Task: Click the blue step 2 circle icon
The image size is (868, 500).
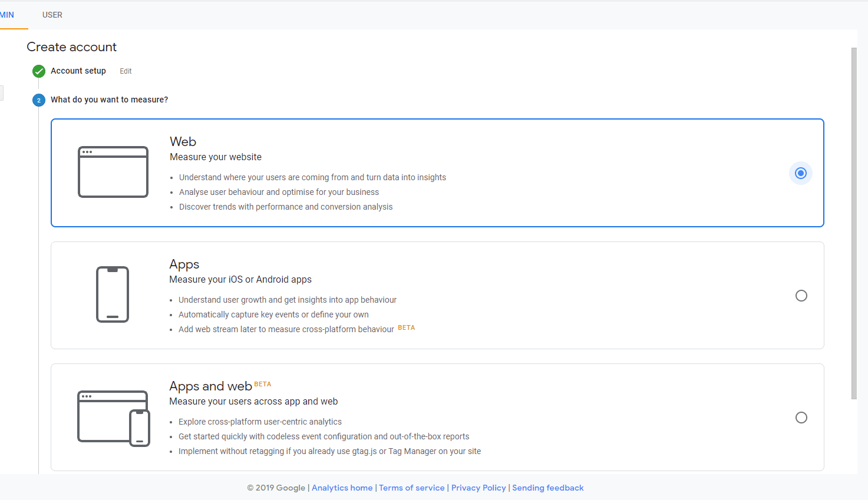Action: coord(39,100)
